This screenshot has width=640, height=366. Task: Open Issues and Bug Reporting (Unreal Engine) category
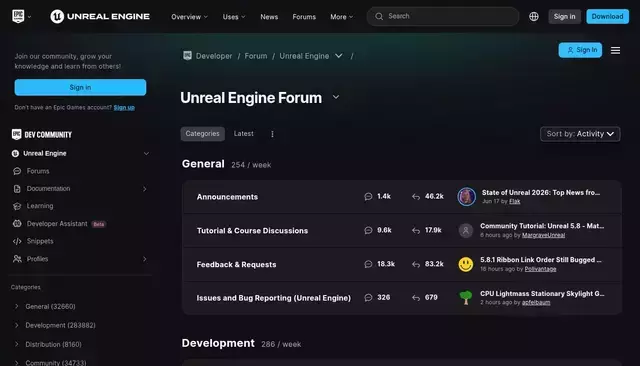pyautogui.click(x=273, y=298)
